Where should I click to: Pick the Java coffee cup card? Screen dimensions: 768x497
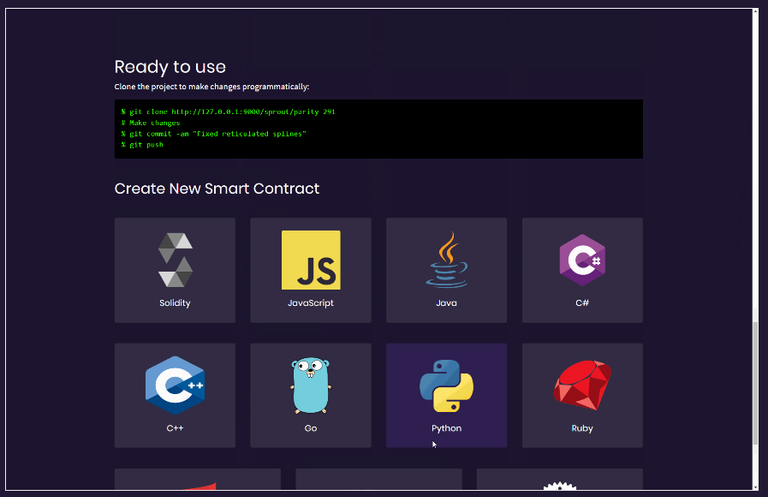click(446, 270)
